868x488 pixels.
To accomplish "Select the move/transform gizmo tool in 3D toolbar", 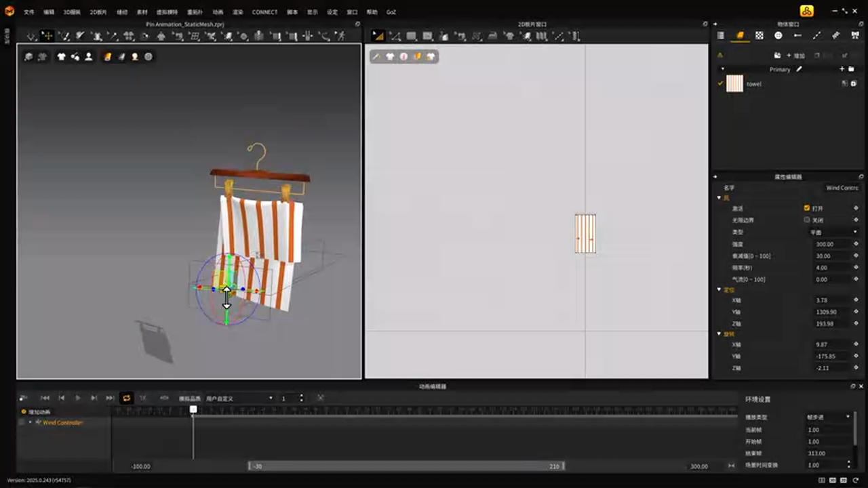I will point(47,36).
